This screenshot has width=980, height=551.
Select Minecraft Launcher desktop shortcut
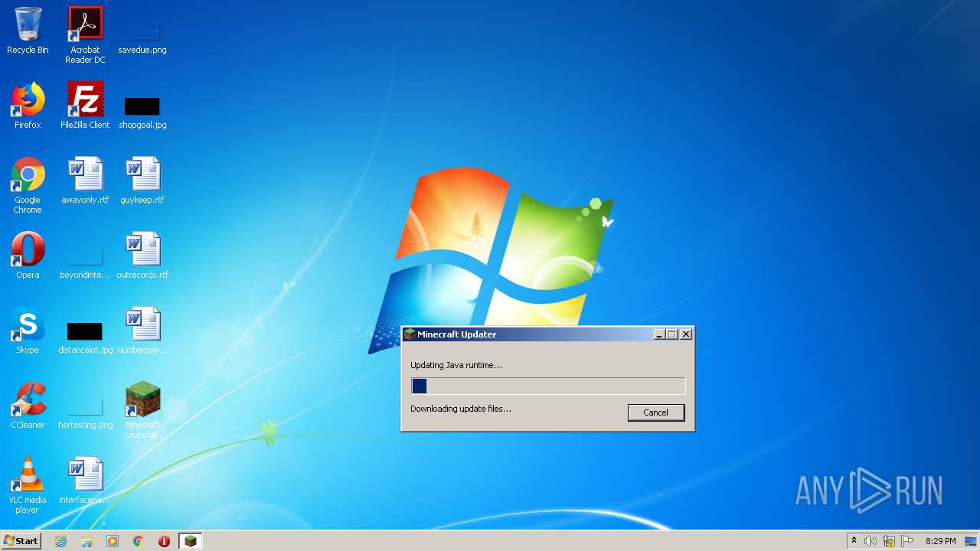pyautogui.click(x=142, y=410)
